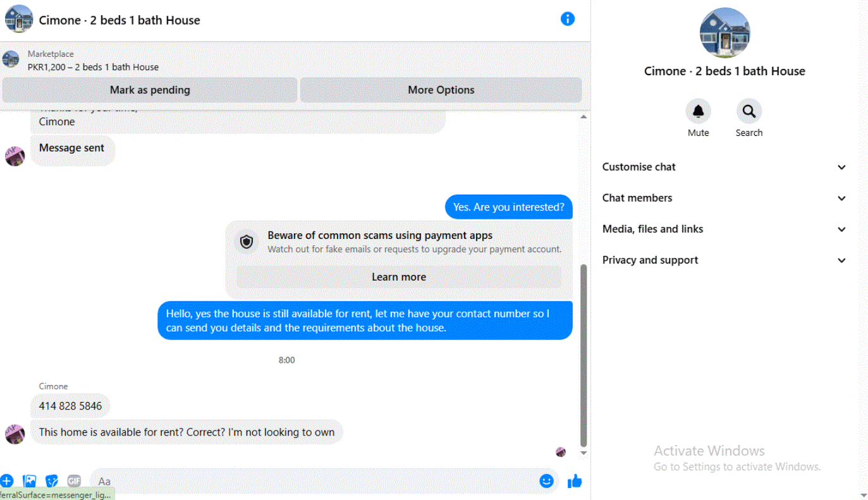Expand the Chat members section

pos(724,198)
